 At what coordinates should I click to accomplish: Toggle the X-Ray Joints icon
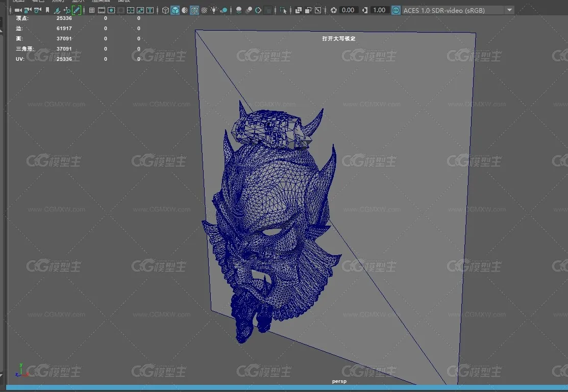[318, 10]
